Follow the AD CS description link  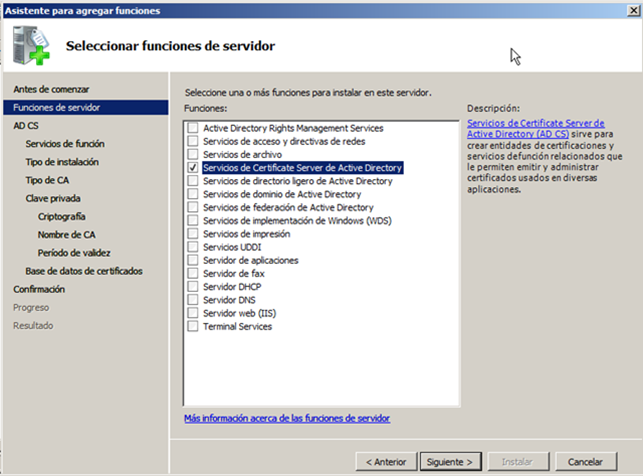[x=536, y=128]
